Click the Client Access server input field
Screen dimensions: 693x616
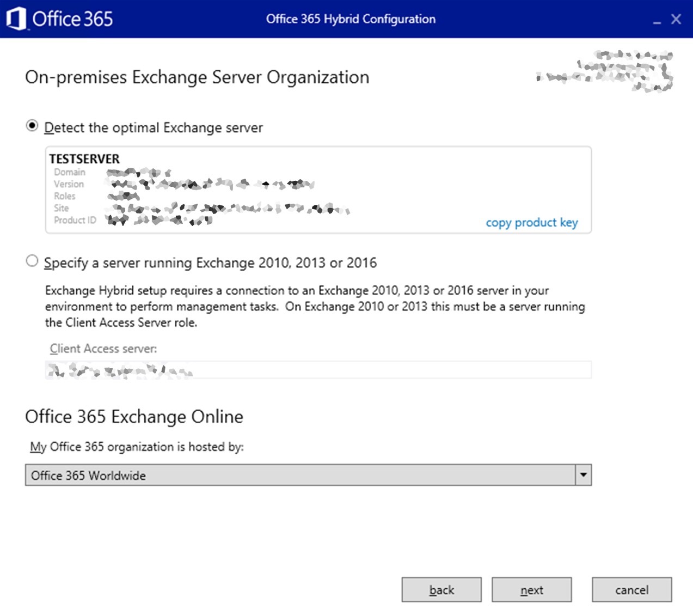point(318,370)
